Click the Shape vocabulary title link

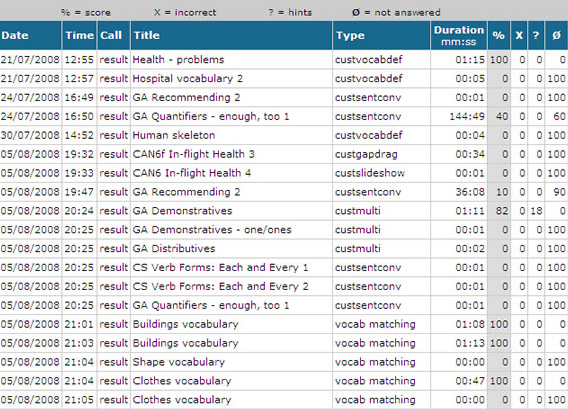179,362
